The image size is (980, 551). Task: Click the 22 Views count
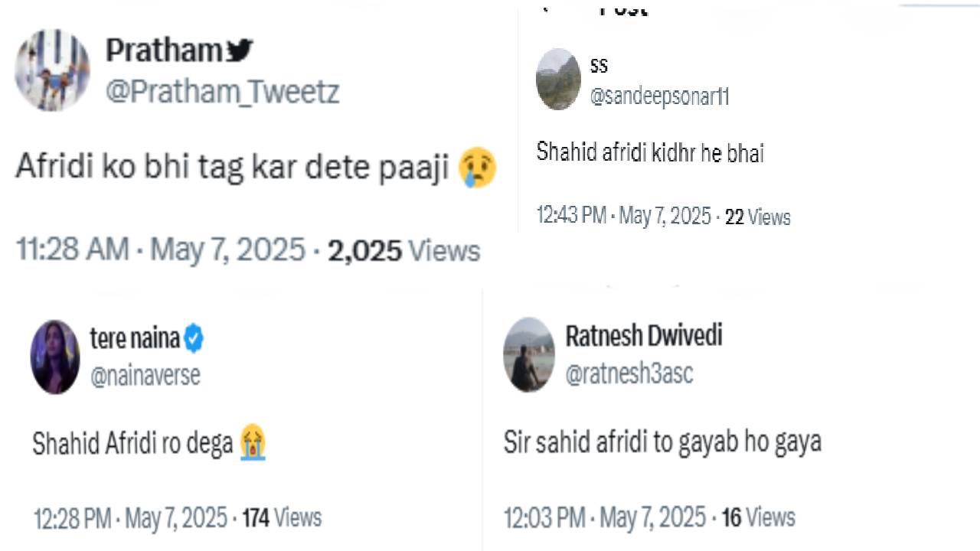(757, 217)
